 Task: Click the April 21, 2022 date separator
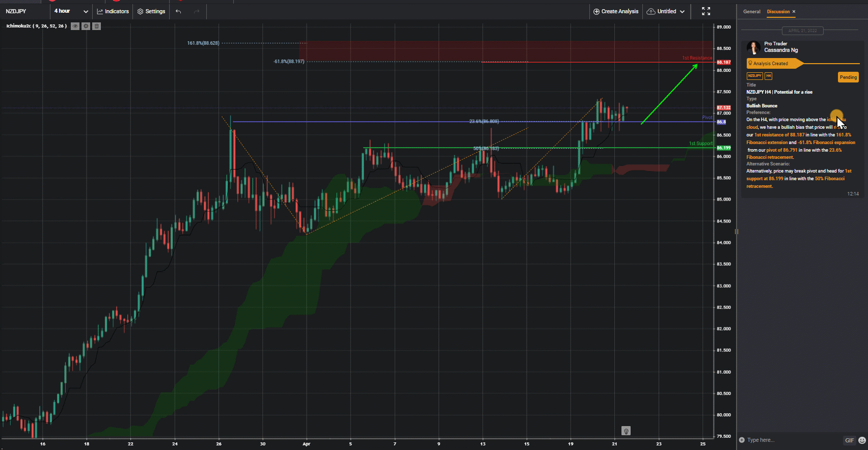pos(802,31)
